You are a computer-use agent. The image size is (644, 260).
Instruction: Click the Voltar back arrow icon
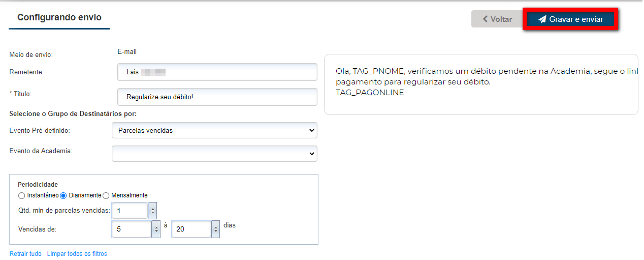click(x=485, y=19)
